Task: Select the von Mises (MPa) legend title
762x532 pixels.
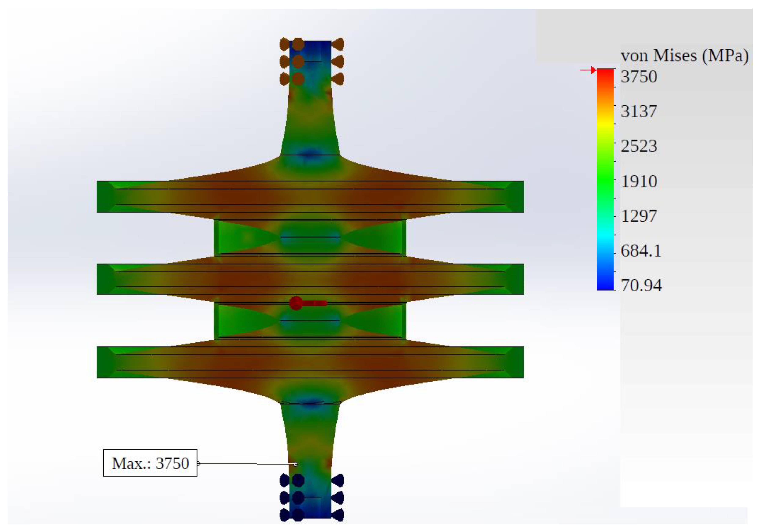Action: (x=685, y=56)
